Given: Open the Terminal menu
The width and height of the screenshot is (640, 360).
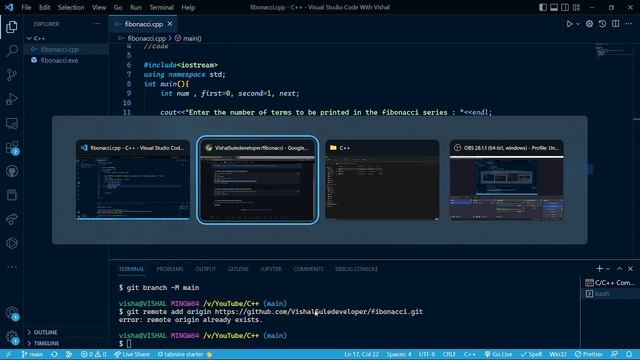Looking at the screenshot, I should (x=161, y=7).
